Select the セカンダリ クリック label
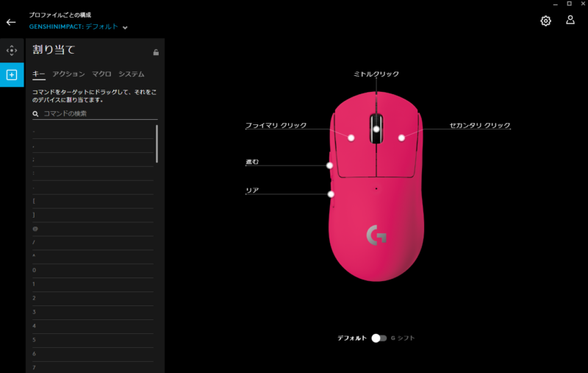The width and height of the screenshot is (588, 373). click(x=480, y=125)
